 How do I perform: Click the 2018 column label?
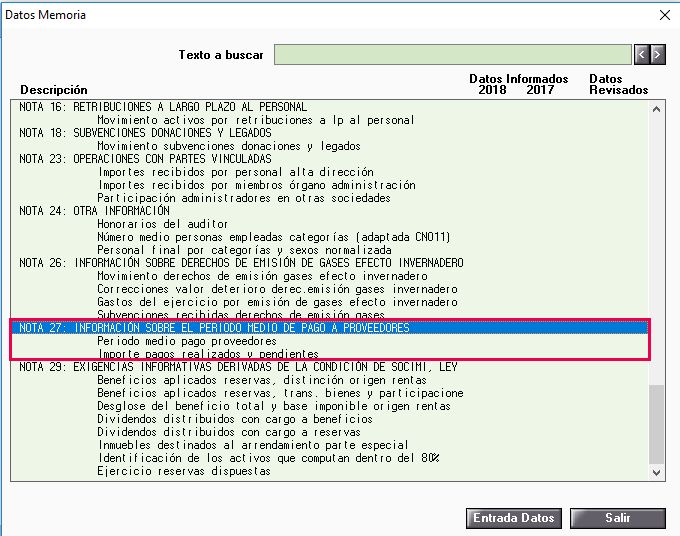492,90
